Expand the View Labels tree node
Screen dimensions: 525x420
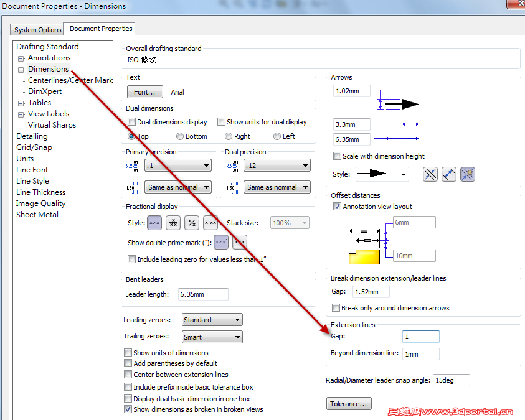coord(21,114)
